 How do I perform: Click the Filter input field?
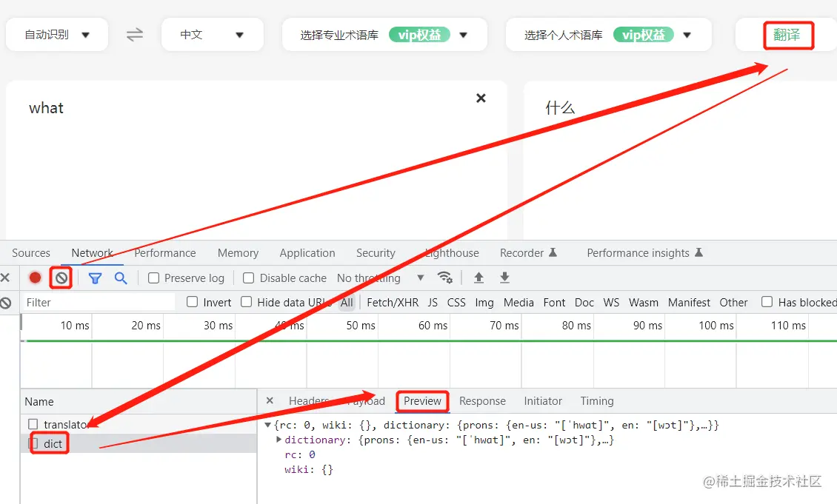99,303
